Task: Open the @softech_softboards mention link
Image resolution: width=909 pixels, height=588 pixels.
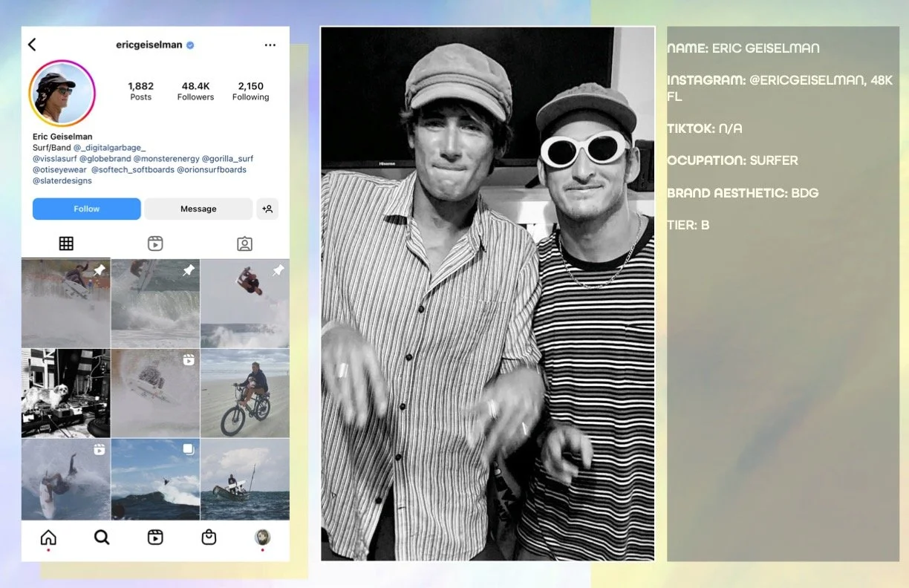Action: coord(133,169)
